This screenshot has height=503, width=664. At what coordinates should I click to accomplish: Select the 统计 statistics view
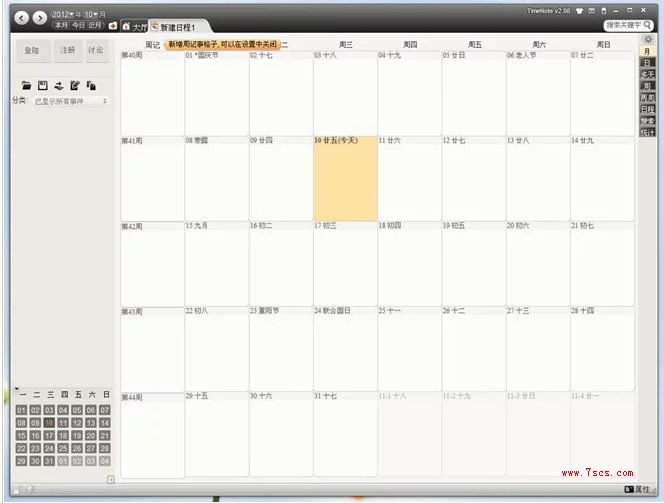click(x=647, y=132)
